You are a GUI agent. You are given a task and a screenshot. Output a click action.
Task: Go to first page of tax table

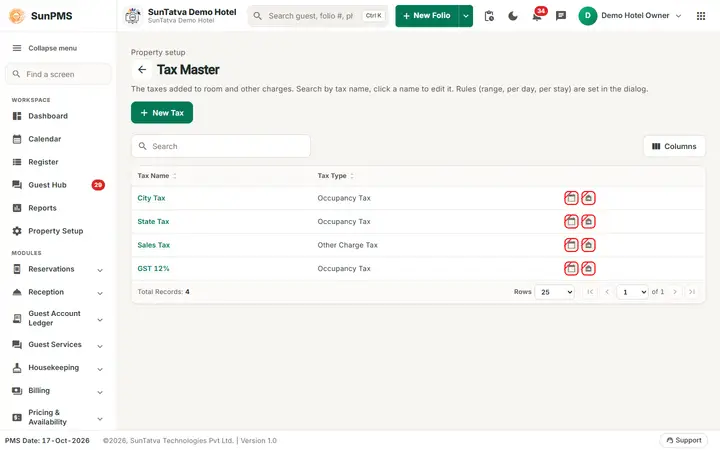pos(590,292)
